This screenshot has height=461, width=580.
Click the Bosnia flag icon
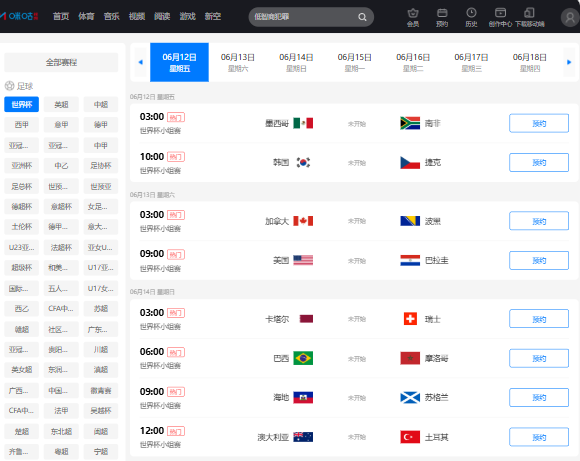410,221
